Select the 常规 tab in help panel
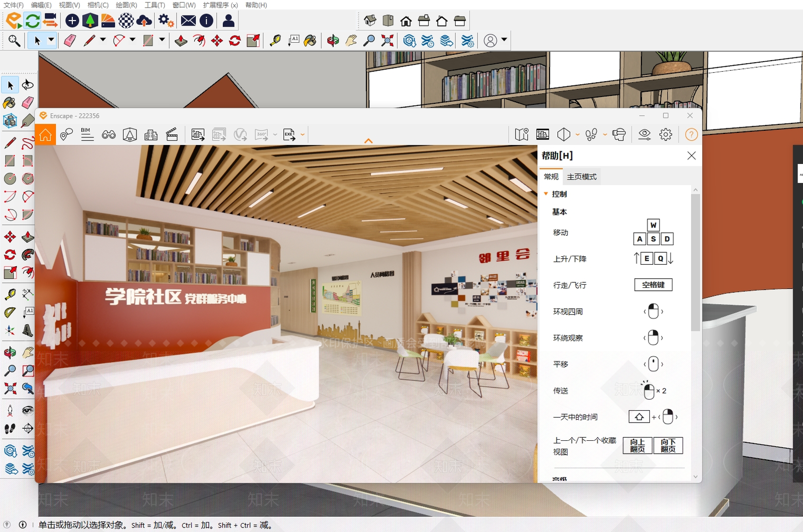 pyautogui.click(x=551, y=176)
